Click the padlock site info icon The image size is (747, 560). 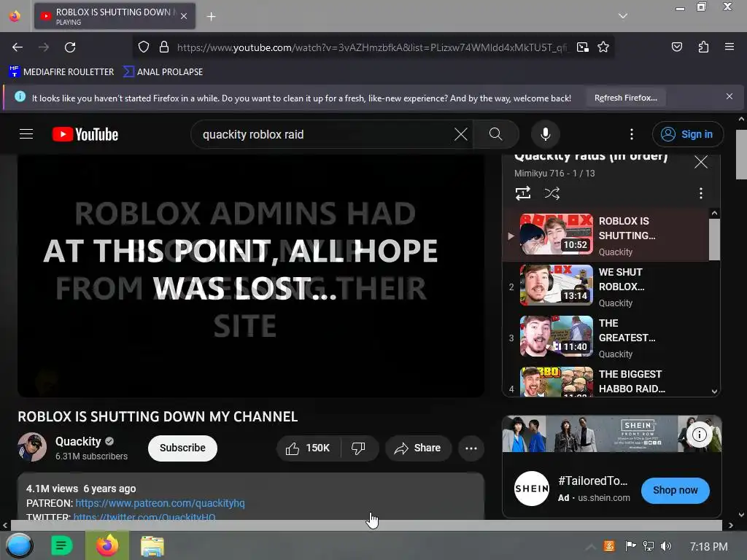tap(164, 47)
